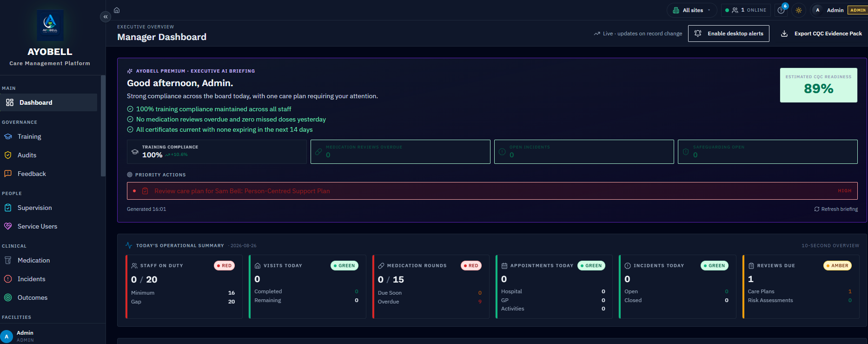Image resolution: width=868 pixels, height=344 pixels.
Task: Click the Feedback speech bubble icon
Action: (x=8, y=174)
